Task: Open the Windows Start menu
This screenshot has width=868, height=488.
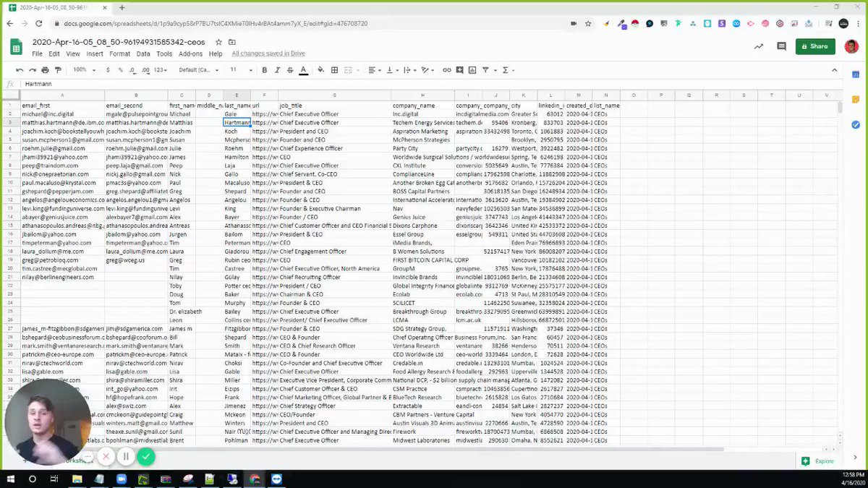Action: (10, 479)
